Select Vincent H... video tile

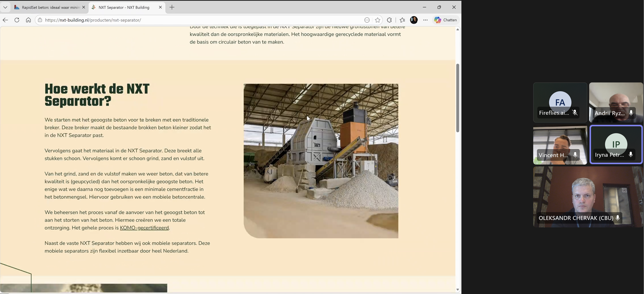[x=560, y=145]
